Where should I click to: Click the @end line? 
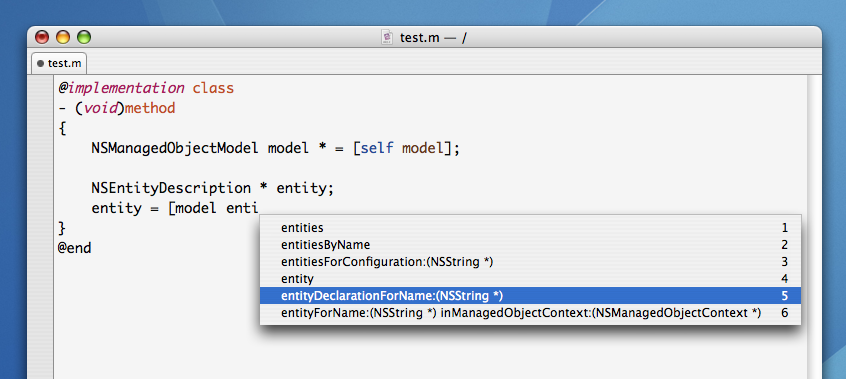pyautogui.click(x=75, y=248)
